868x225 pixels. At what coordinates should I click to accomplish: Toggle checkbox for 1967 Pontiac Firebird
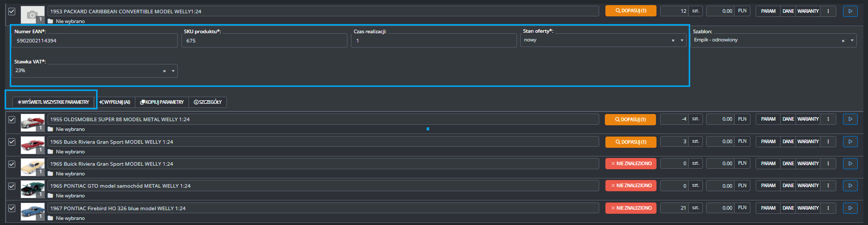12,209
